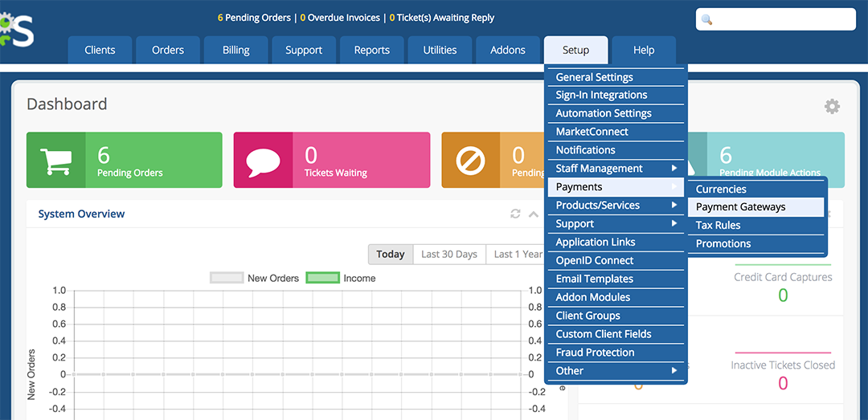This screenshot has height=420, width=868.
Task: Open the Support navigation tab
Action: point(304,50)
